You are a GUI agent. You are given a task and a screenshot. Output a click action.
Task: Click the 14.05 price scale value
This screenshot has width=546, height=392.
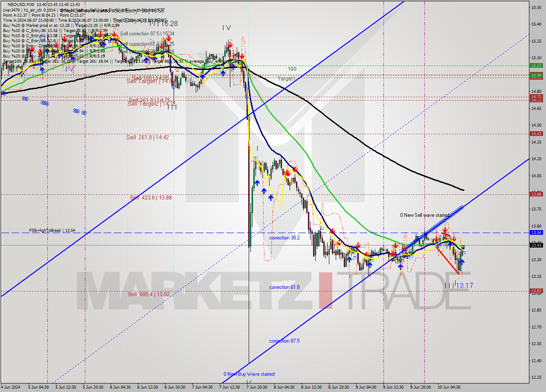(536, 176)
